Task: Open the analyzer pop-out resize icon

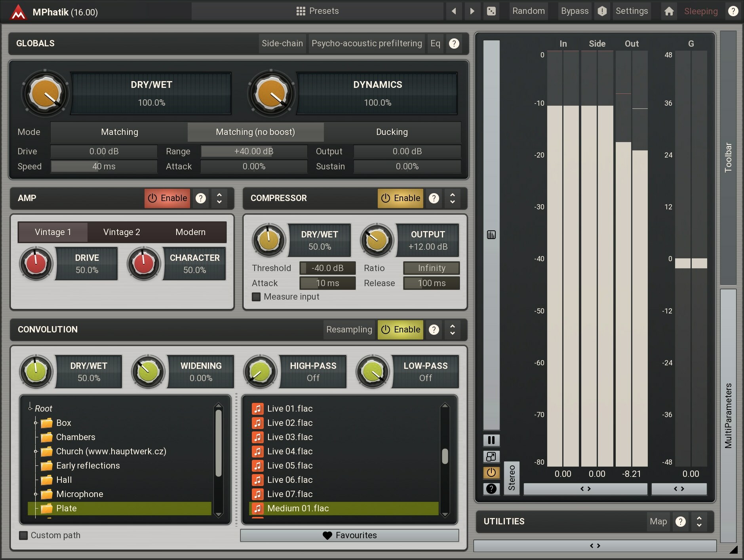Action: tap(491, 457)
